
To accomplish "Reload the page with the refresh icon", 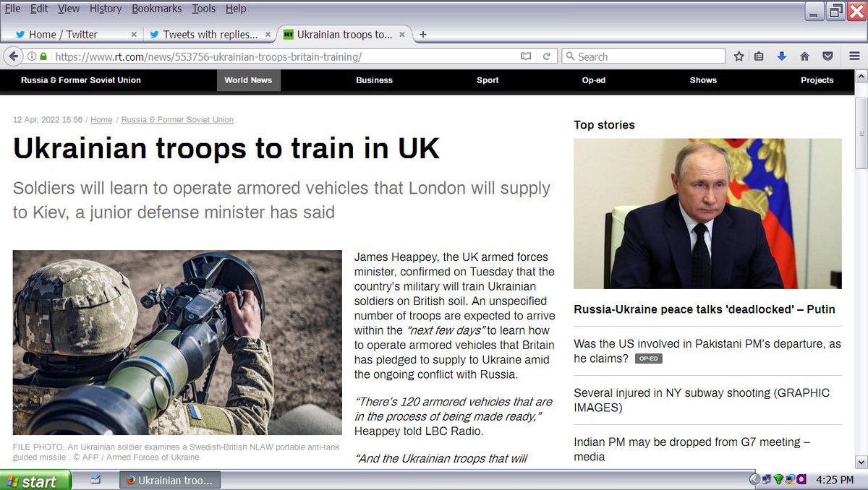I will pyautogui.click(x=547, y=56).
